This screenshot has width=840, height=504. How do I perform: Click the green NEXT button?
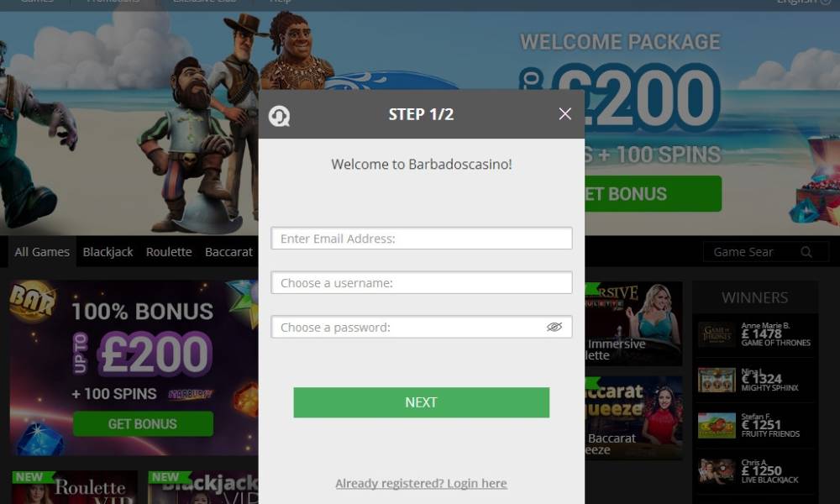pos(421,402)
